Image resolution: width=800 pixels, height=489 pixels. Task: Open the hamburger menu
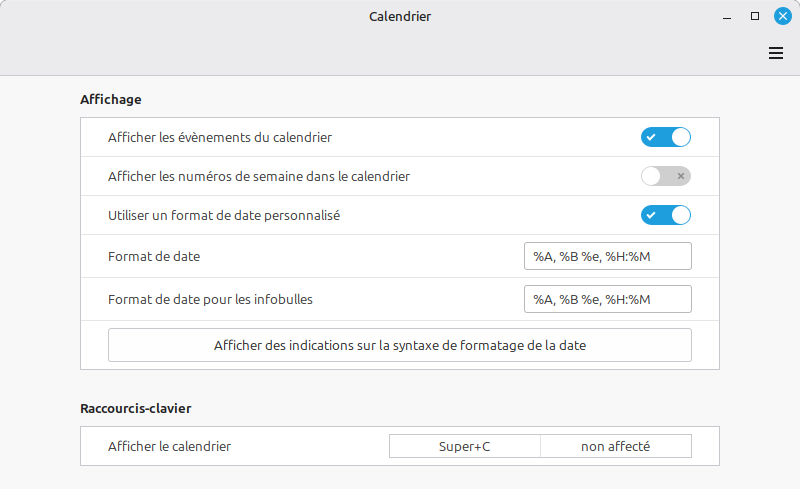click(x=776, y=54)
